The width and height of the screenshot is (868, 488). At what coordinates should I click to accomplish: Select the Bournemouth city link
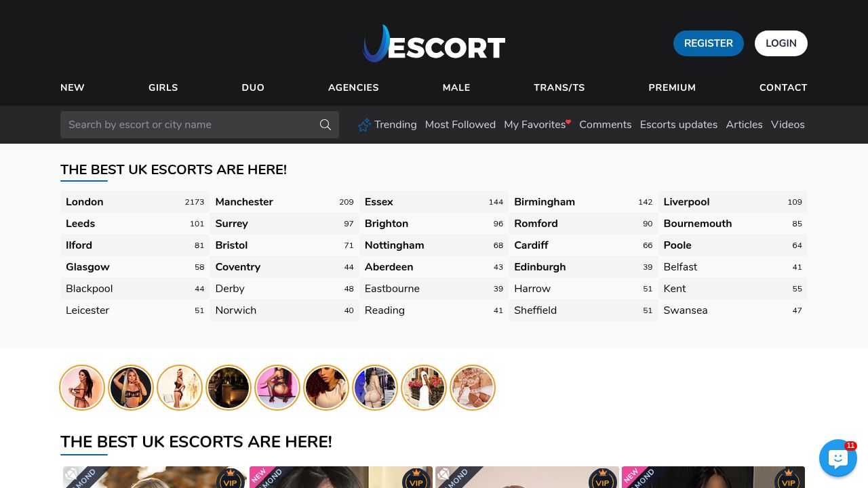click(733, 224)
